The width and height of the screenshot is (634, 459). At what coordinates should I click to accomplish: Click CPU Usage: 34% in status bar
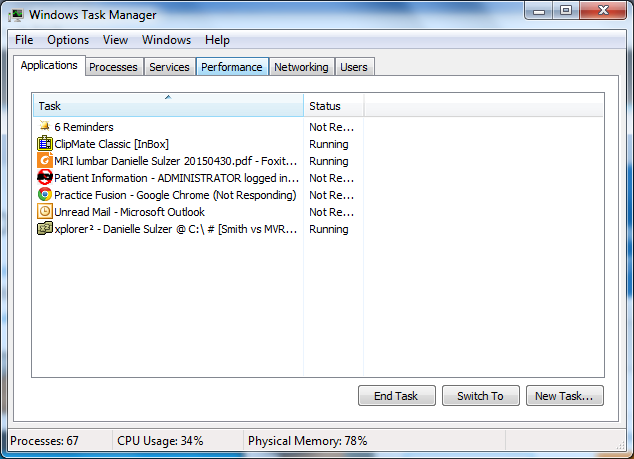[x=160, y=440]
